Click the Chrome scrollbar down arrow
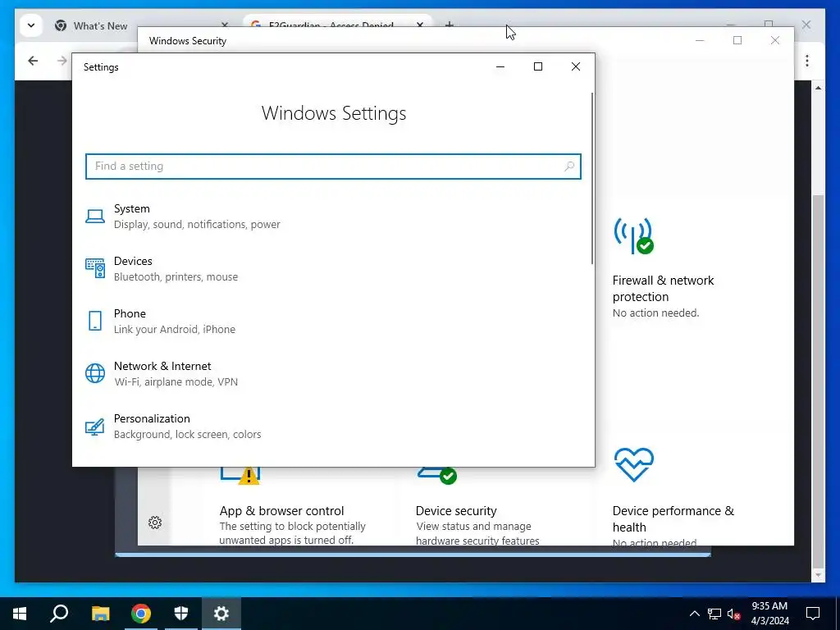This screenshot has height=630, width=840. (818, 575)
